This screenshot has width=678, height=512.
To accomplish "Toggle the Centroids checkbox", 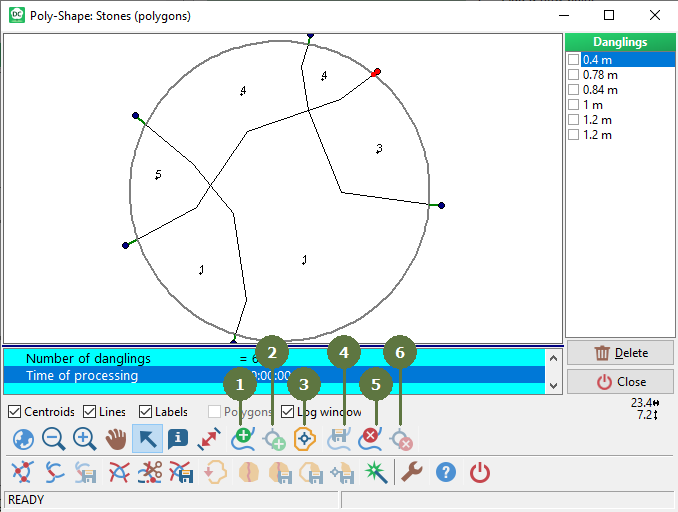I will point(14,412).
